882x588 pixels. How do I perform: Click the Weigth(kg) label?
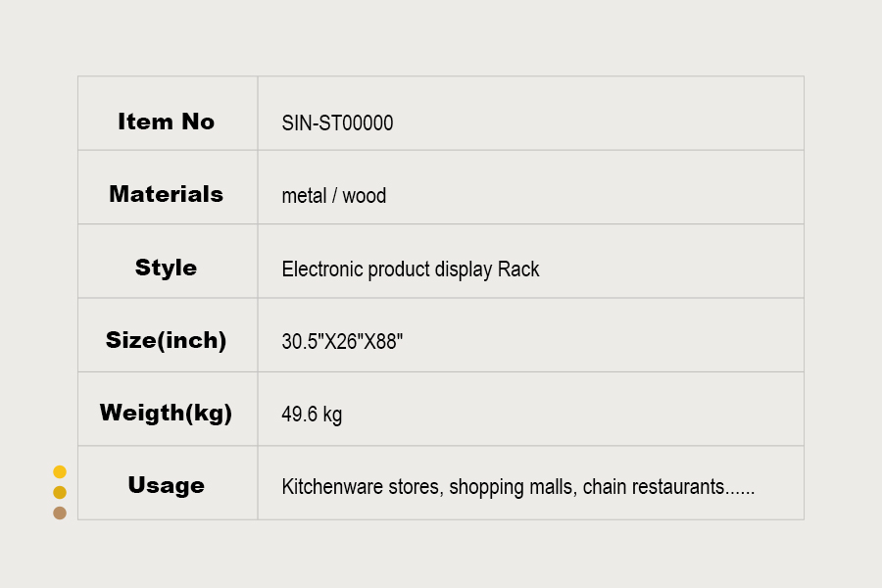coord(166,413)
